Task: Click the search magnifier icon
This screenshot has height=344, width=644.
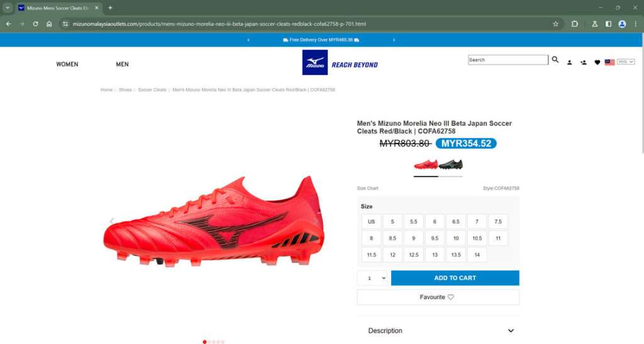Action: click(555, 60)
